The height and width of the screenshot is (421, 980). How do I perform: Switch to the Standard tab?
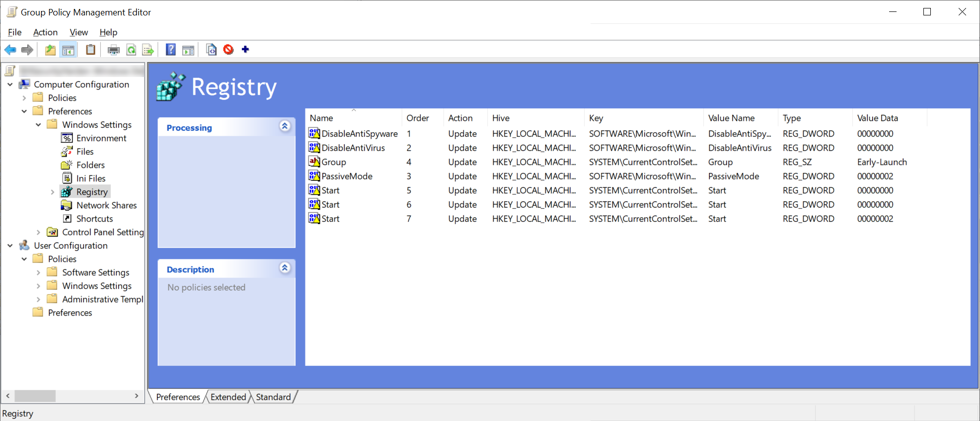(x=273, y=397)
